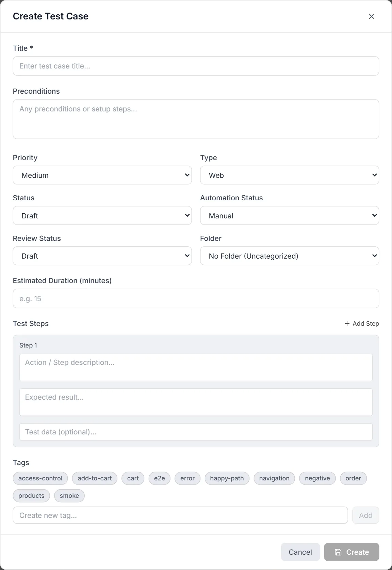Focus the test case Title field
The width and height of the screenshot is (392, 570).
point(196,66)
